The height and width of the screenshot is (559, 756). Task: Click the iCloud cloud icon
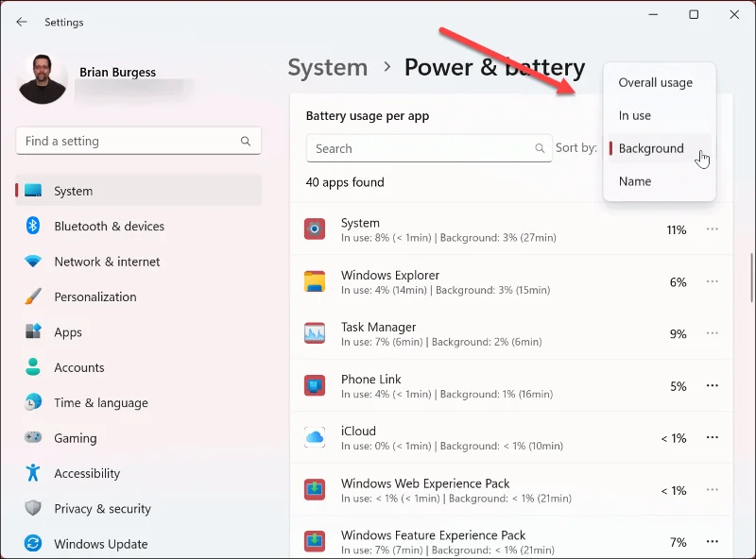(315, 437)
